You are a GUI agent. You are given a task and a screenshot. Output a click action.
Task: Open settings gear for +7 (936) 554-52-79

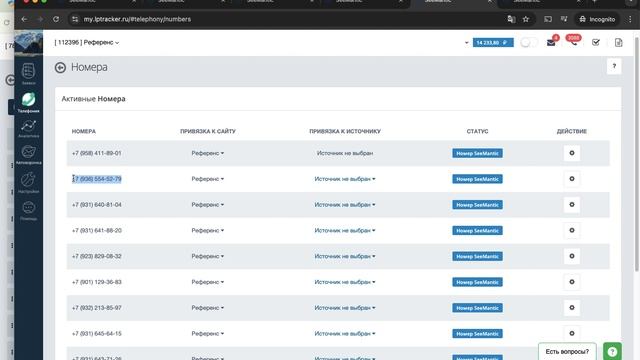coord(572,179)
